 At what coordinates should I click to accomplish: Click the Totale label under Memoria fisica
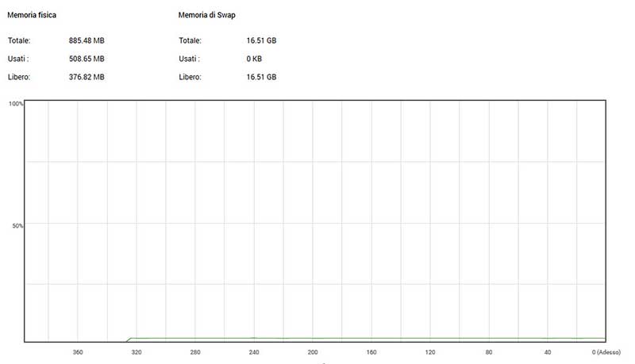[x=19, y=40]
